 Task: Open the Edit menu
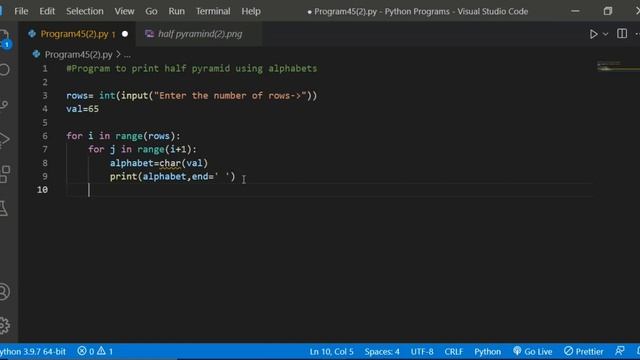click(47, 11)
